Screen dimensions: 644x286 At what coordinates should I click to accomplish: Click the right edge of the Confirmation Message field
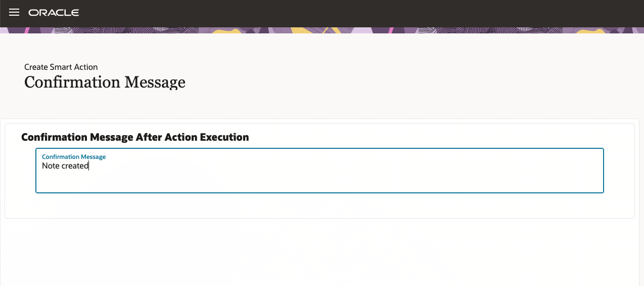tap(603, 171)
